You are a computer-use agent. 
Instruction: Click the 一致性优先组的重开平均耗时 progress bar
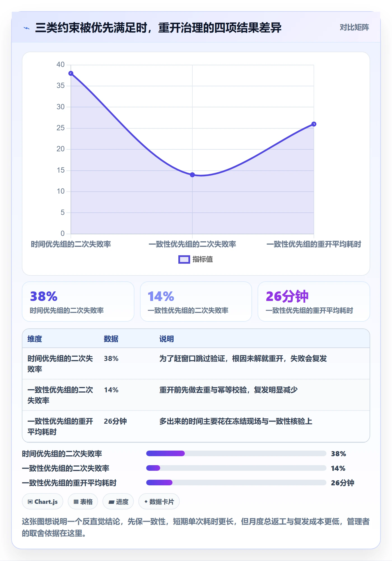[x=236, y=483]
